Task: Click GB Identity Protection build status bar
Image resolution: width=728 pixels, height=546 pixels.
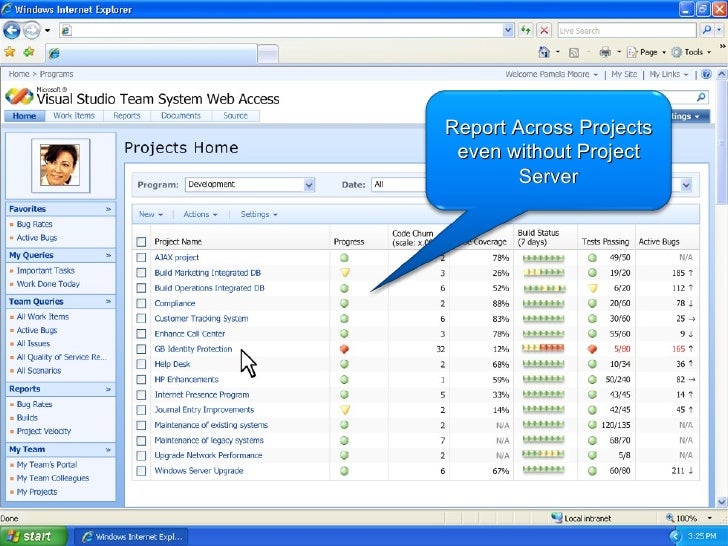Action: 543,348
